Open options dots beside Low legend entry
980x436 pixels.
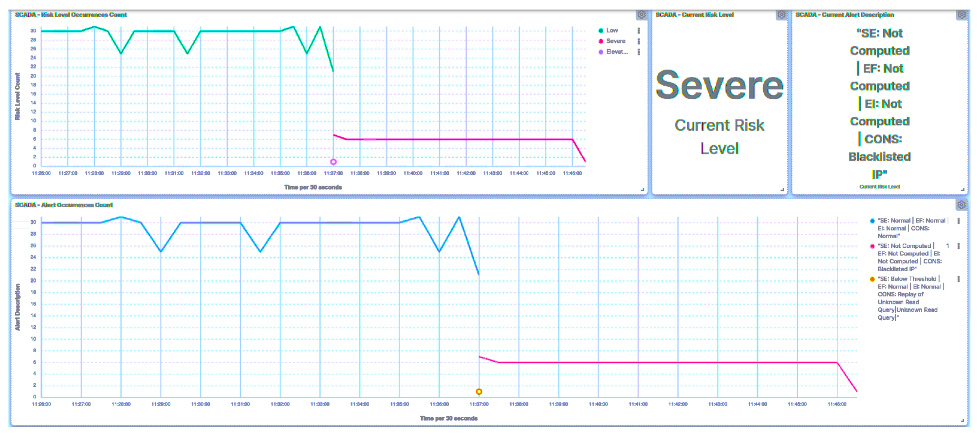click(639, 31)
